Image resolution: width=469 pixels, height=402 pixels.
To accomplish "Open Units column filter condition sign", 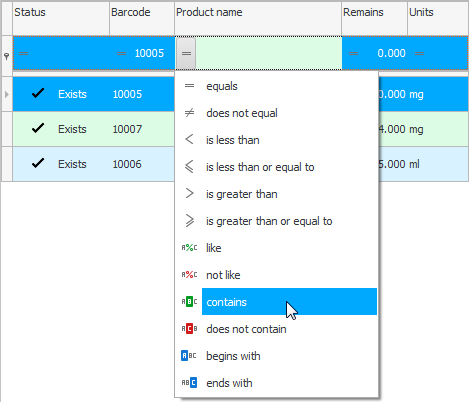I will (x=419, y=53).
